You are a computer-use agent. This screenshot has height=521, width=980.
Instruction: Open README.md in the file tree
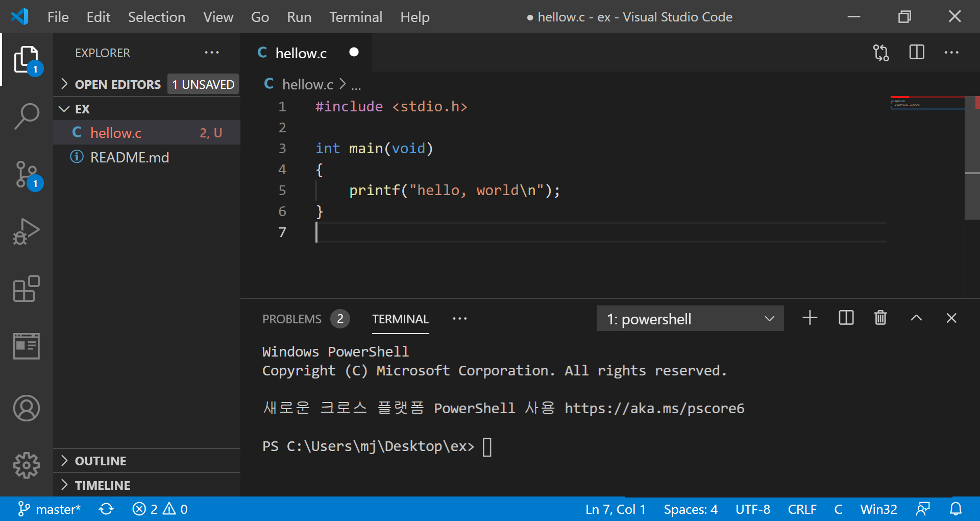[147, 157]
